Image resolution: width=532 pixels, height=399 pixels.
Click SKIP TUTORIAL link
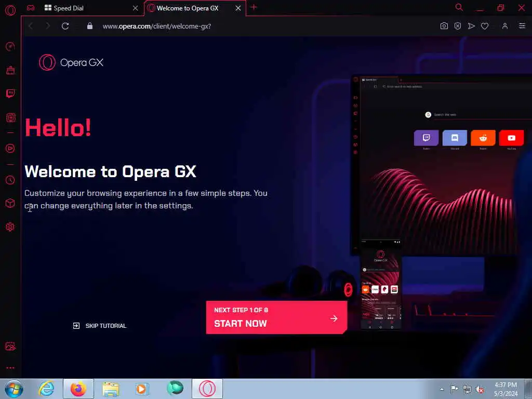tap(99, 326)
